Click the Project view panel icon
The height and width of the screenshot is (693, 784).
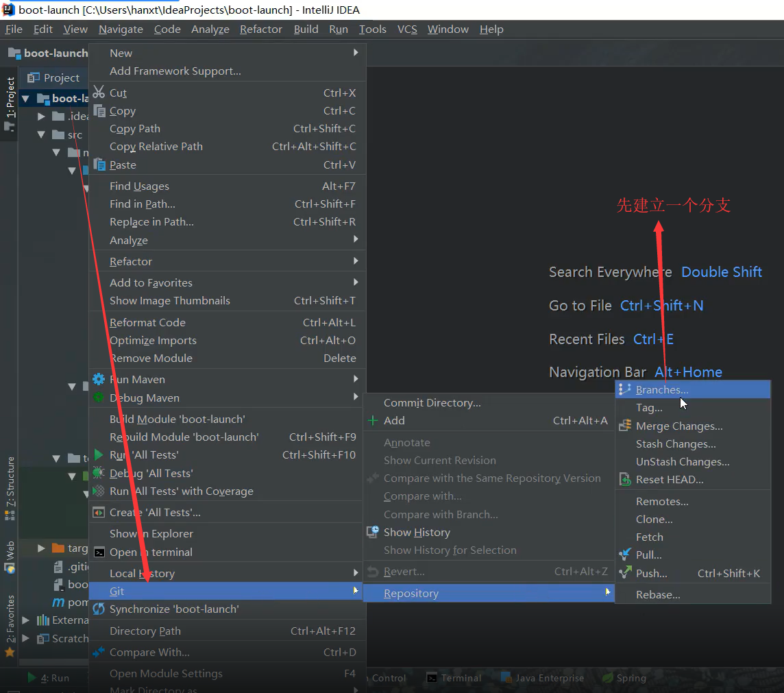coord(34,77)
